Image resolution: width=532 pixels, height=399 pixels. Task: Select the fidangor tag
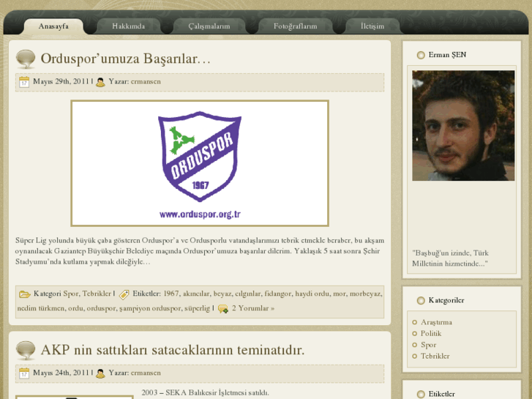click(x=278, y=294)
